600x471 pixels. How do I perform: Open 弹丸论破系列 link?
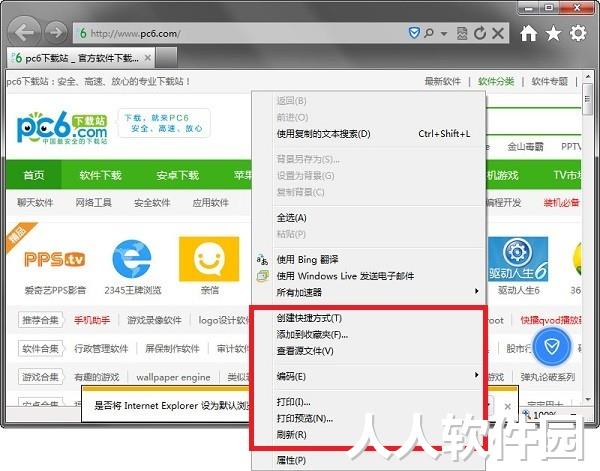point(548,377)
